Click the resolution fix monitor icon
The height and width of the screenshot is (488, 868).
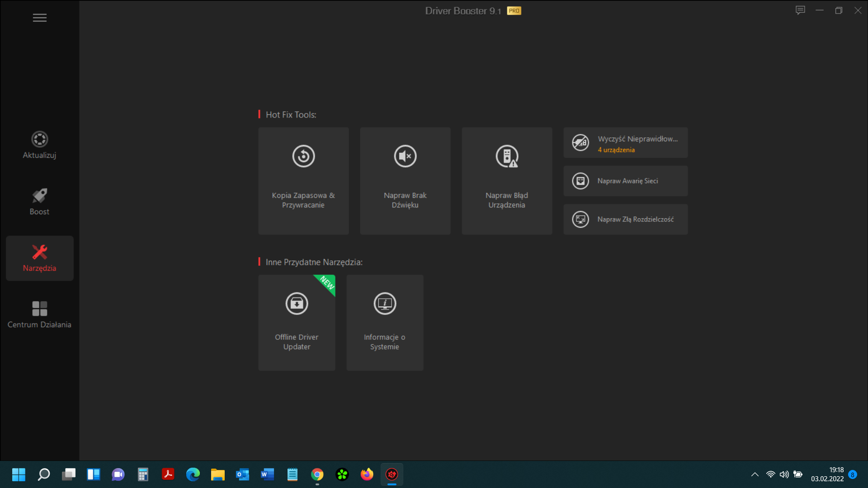pos(580,220)
